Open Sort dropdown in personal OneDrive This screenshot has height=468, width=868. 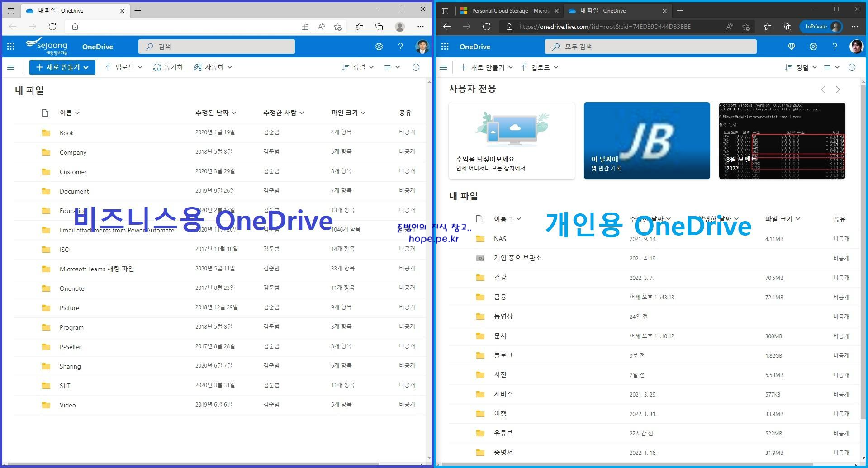coord(801,67)
